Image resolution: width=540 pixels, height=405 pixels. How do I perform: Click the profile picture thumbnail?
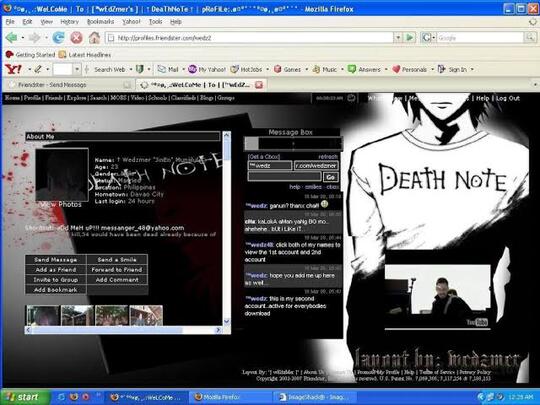(62, 175)
